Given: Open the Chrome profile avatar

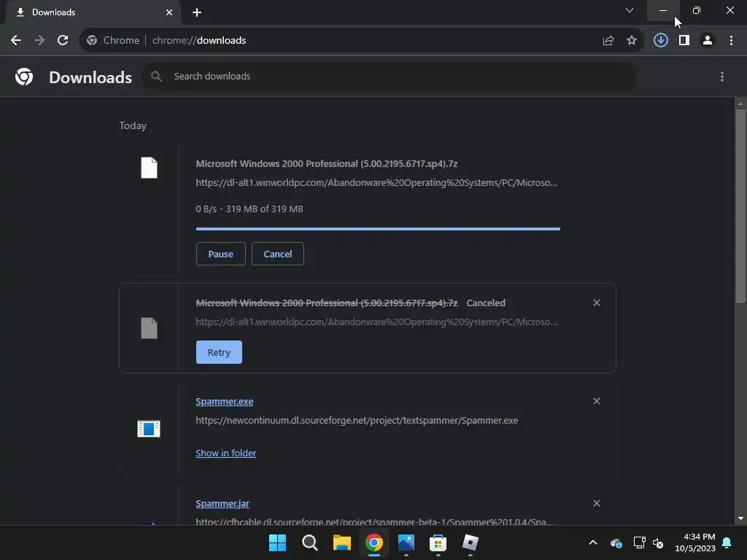Looking at the screenshot, I should (x=708, y=41).
